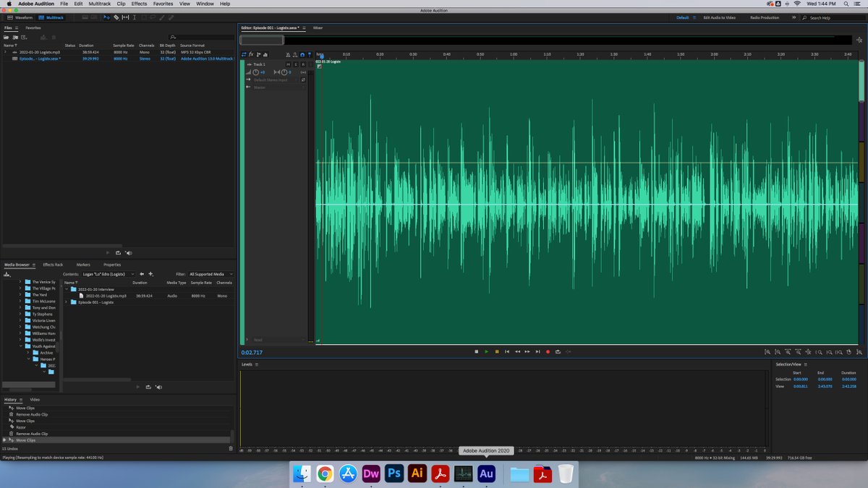Click the playhead time display 0:02.717
868x488 pixels.
252,352
